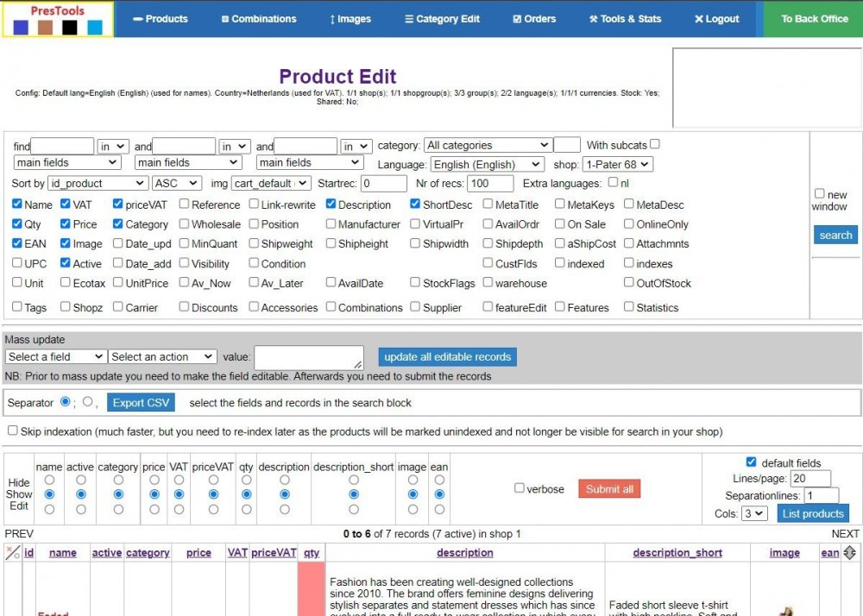Click the light blue square in logo
Viewport: 863px width, 616px height.
click(x=95, y=27)
